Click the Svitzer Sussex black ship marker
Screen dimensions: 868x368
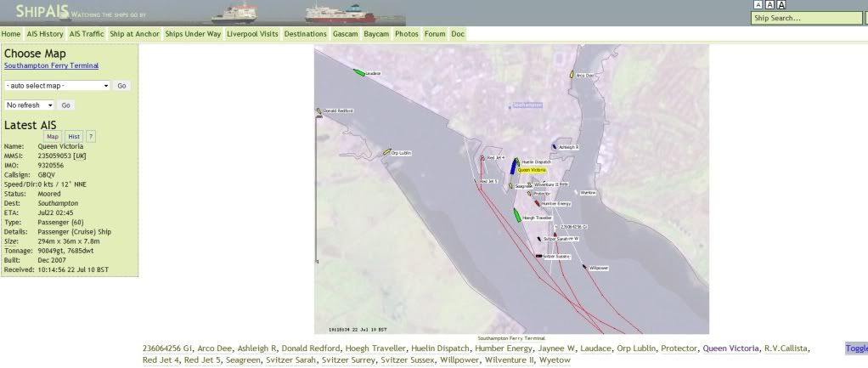pos(538,256)
